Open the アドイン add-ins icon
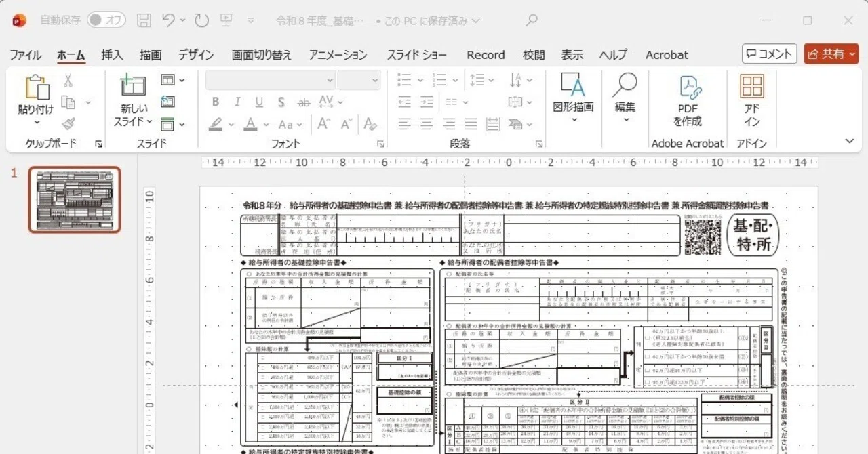This screenshot has height=454, width=868. click(751, 86)
